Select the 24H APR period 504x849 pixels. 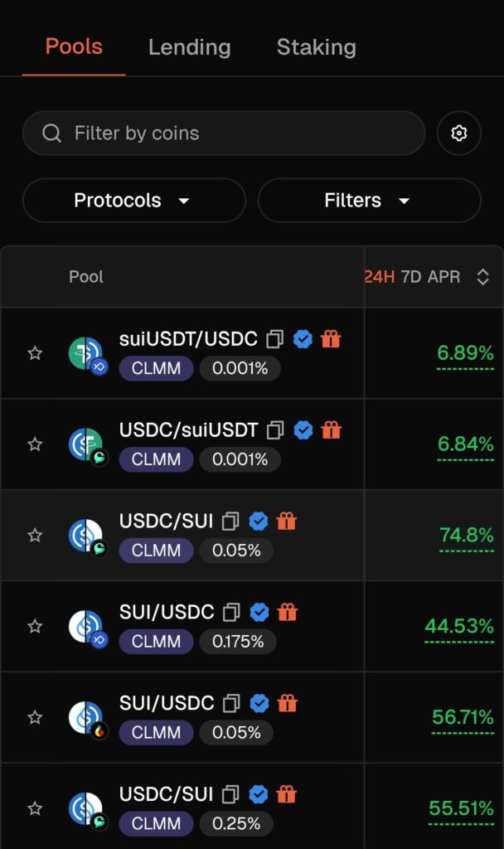coord(380,277)
